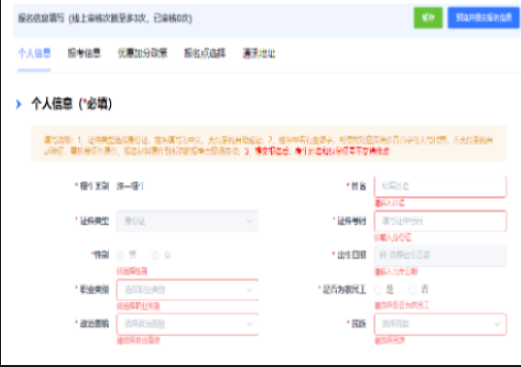The width and height of the screenshot is (521, 367).
Task: Collapse the 个人信息 section blue arrow
Action: [x=19, y=104]
